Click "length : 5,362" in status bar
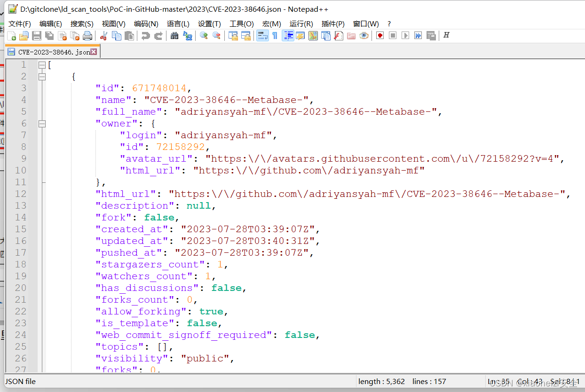585x392 pixels. tap(381, 381)
